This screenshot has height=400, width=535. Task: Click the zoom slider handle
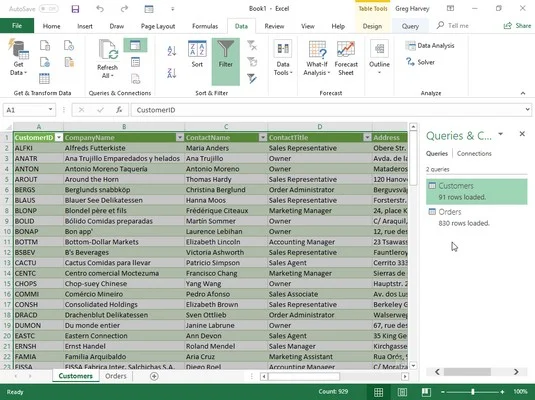click(473, 392)
